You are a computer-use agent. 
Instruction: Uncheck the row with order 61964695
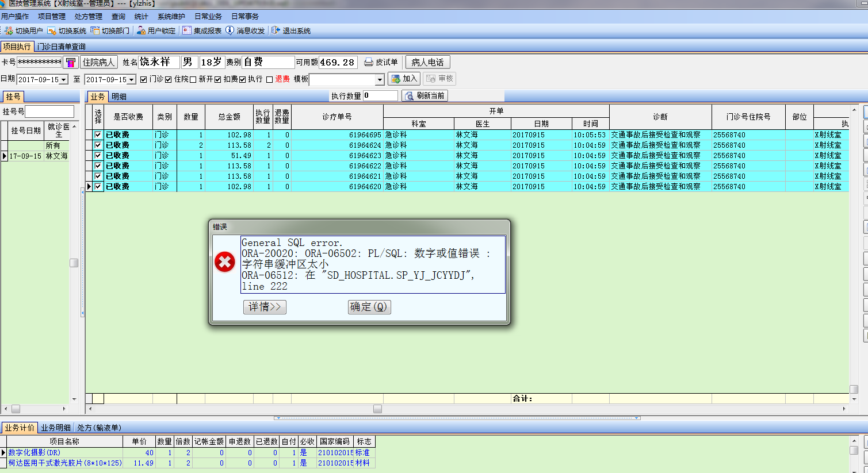pyautogui.click(x=98, y=135)
